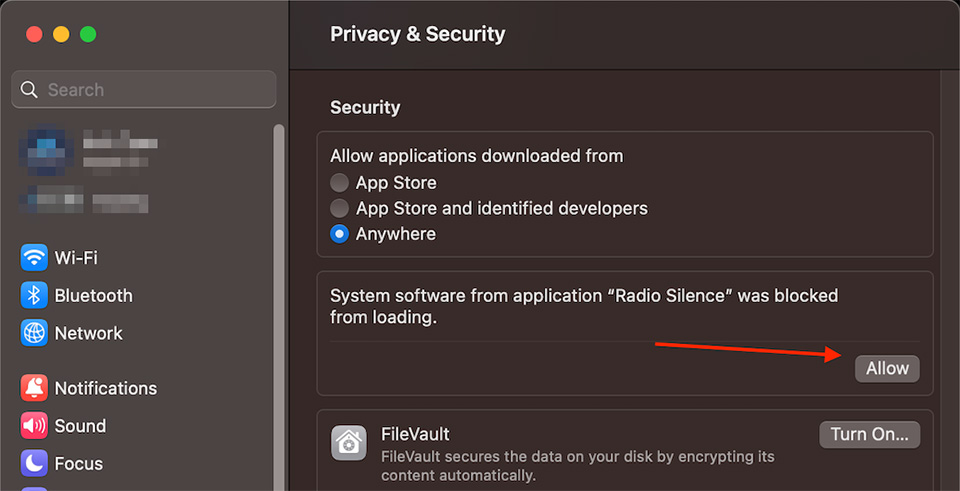Image resolution: width=960 pixels, height=491 pixels.
Task: Open the Apple ID account profile
Action: pyautogui.click(x=90, y=152)
